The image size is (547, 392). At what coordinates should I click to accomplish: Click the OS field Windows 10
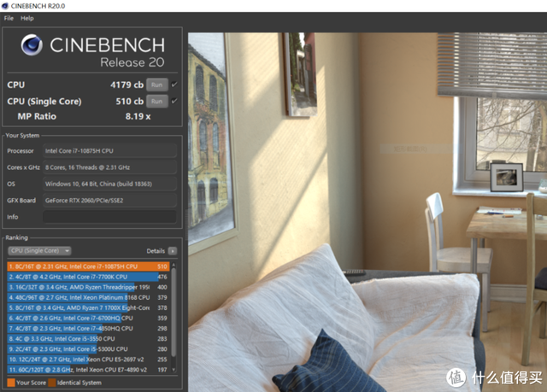click(109, 184)
